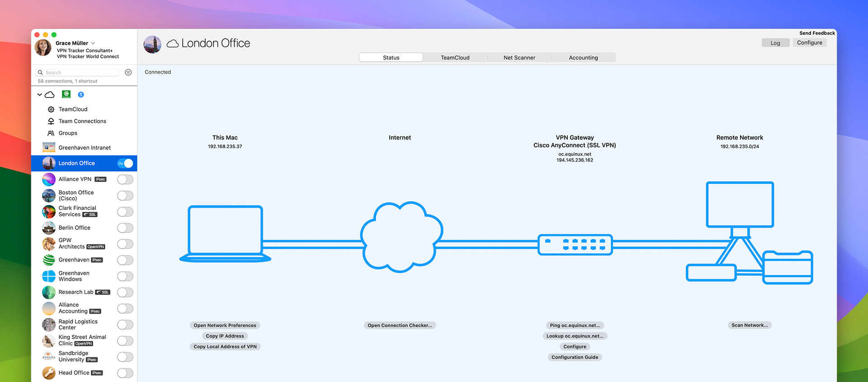
Task: Click the green team icon in sidebar
Action: tap(66, 94)
